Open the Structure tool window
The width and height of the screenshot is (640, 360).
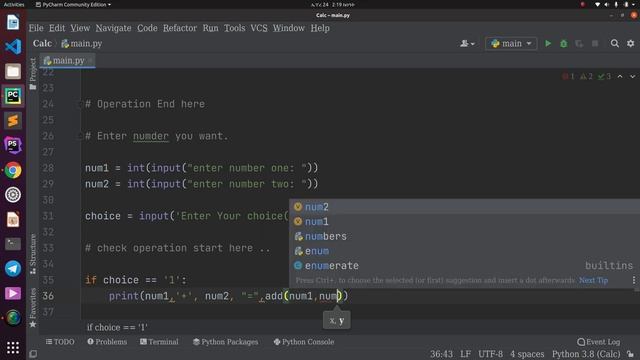[33, 254]
